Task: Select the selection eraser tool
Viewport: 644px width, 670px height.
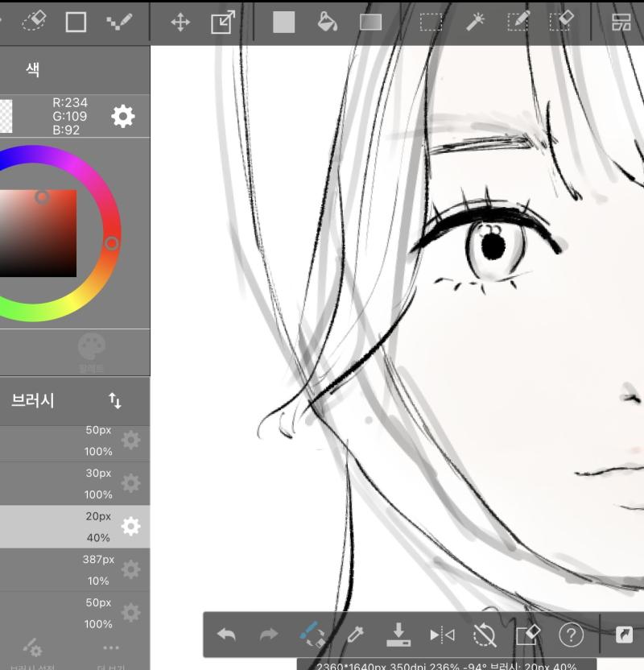Action: pos(562,21)
